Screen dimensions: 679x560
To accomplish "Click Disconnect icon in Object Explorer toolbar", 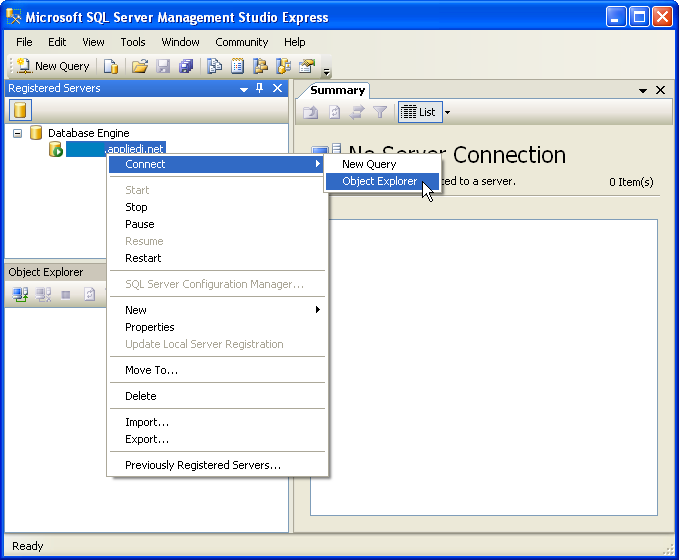I will click(x=43, y=295).
